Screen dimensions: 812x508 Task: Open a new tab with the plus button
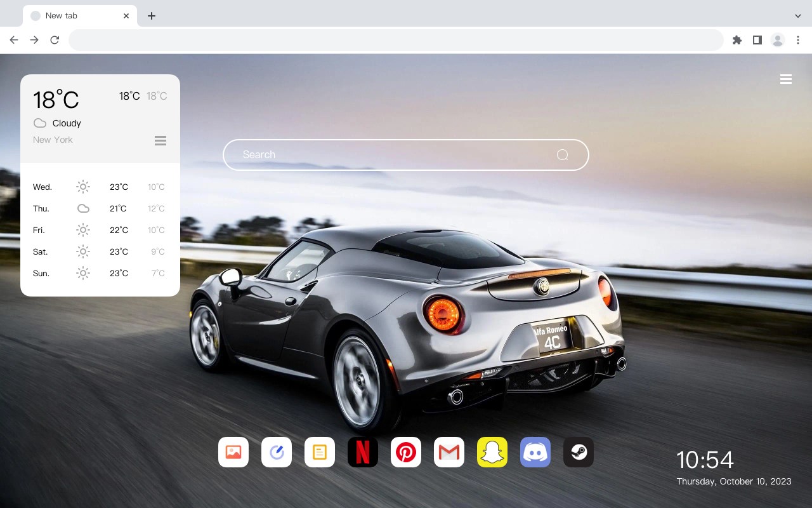[x=151, y=16]
